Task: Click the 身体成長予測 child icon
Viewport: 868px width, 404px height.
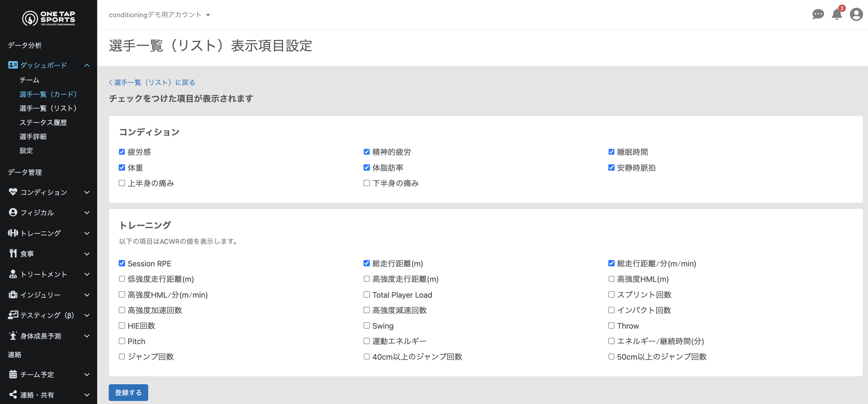Action: click(x=13, y=336)
